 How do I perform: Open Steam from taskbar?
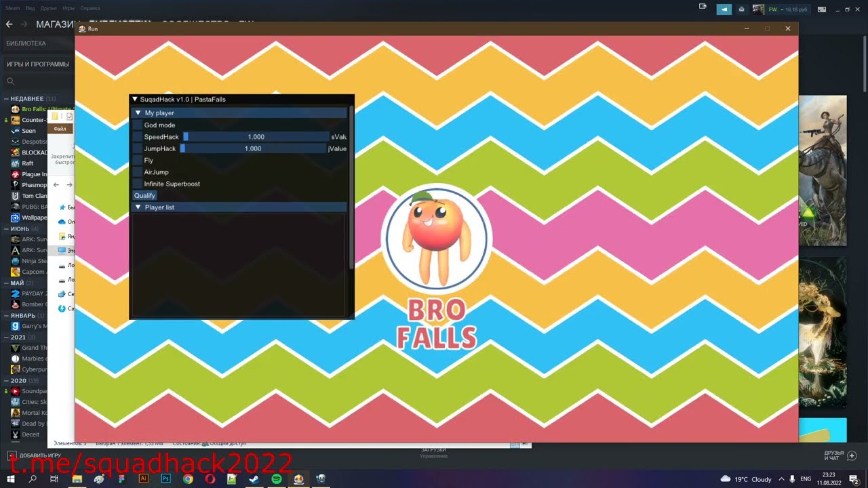[254, 479]
